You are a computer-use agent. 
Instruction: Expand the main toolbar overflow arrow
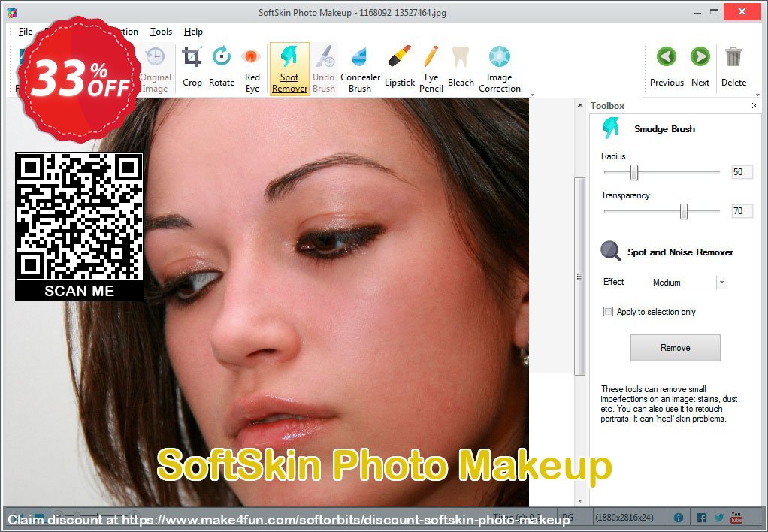pyautogui.click(x=532, y=93)
